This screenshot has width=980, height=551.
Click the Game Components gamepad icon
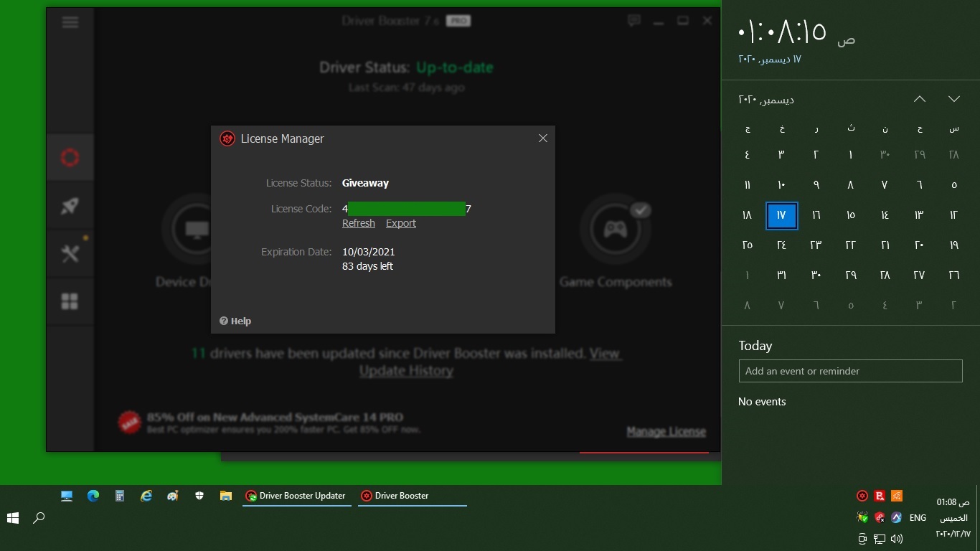(616, 229)
